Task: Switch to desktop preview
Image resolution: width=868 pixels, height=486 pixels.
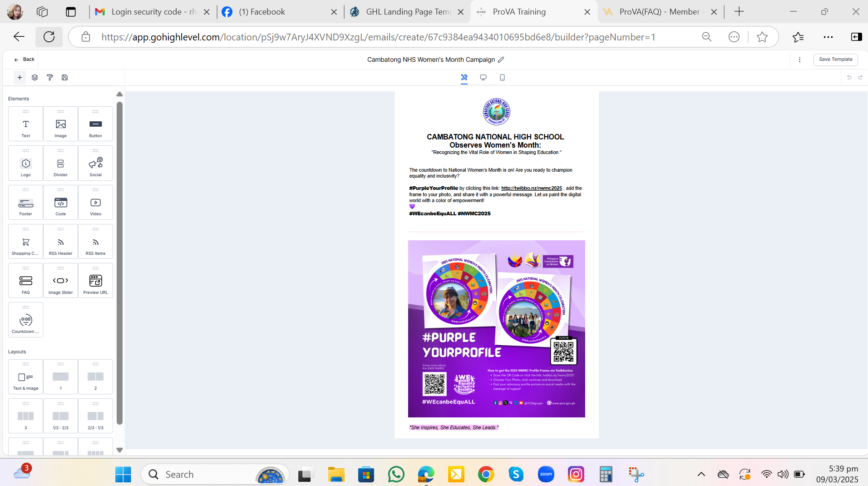Action: pos(483,78)
